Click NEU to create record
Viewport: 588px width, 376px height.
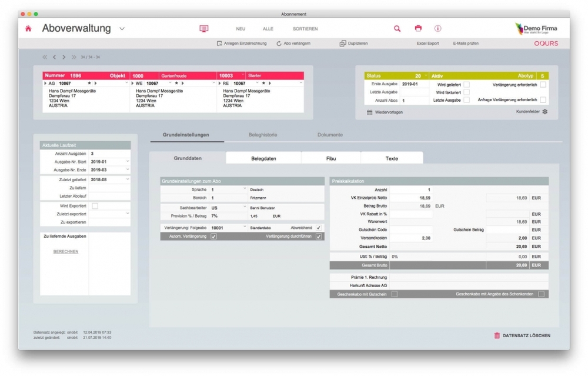point(240,29)
